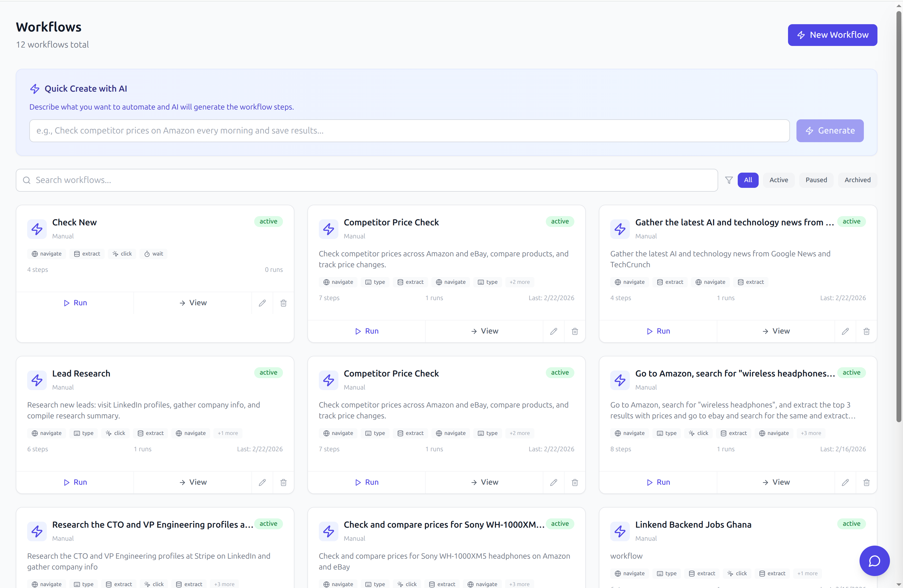
Task: Run the Check New workflow
Action: coord(75,303)
